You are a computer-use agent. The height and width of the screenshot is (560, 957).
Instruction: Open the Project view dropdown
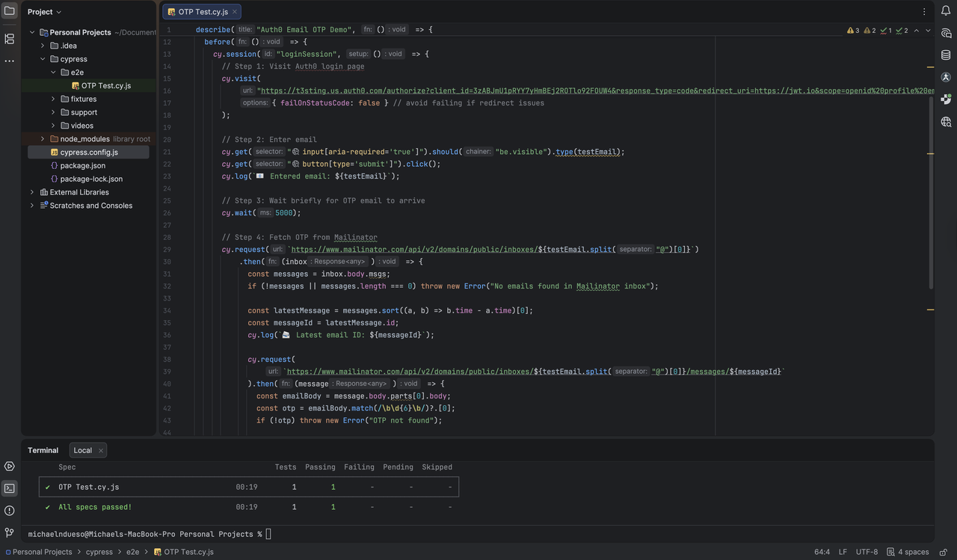pyautogui.click(x=45, y=12)
